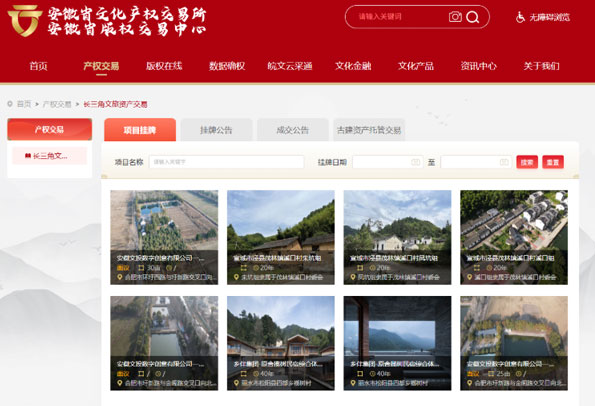Open 版权在线 navigation menu
The width and height of the screenshot is (595, 406).
164,66
